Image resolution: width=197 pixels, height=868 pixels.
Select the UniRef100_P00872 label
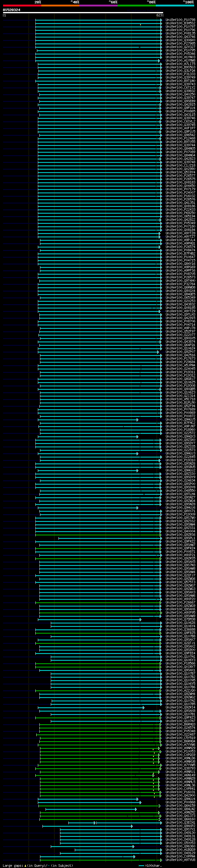180,416
